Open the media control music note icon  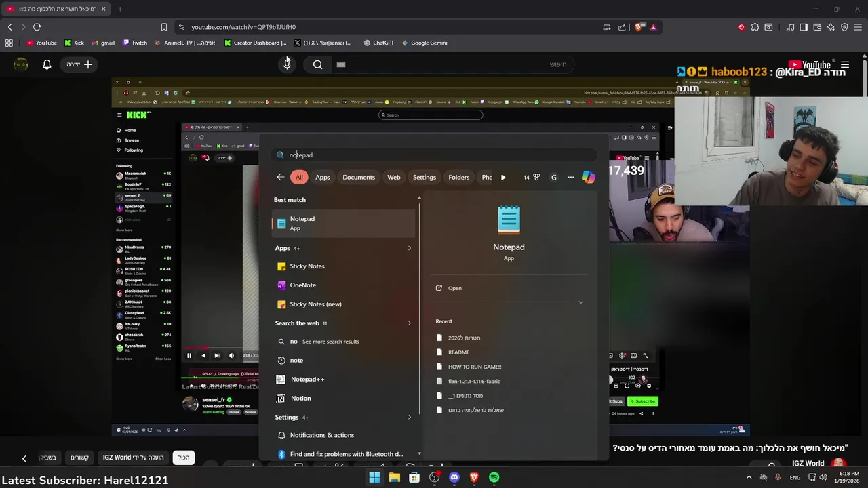pos(790,27)
